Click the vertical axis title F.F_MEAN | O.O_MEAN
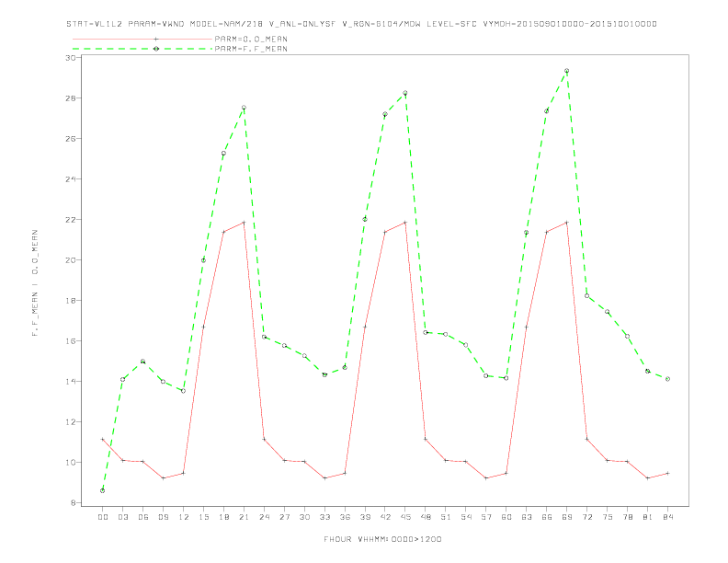728x563 pixels. tap(35, 283)
